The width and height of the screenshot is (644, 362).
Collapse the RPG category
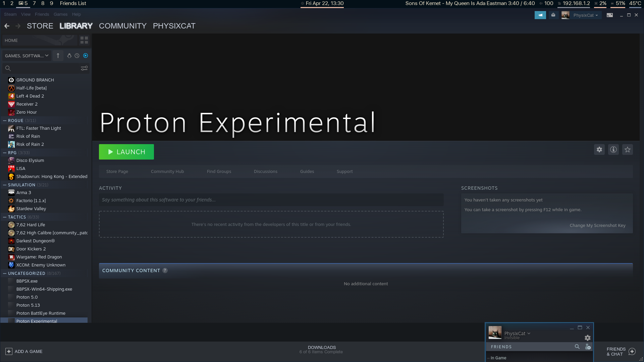5,153
